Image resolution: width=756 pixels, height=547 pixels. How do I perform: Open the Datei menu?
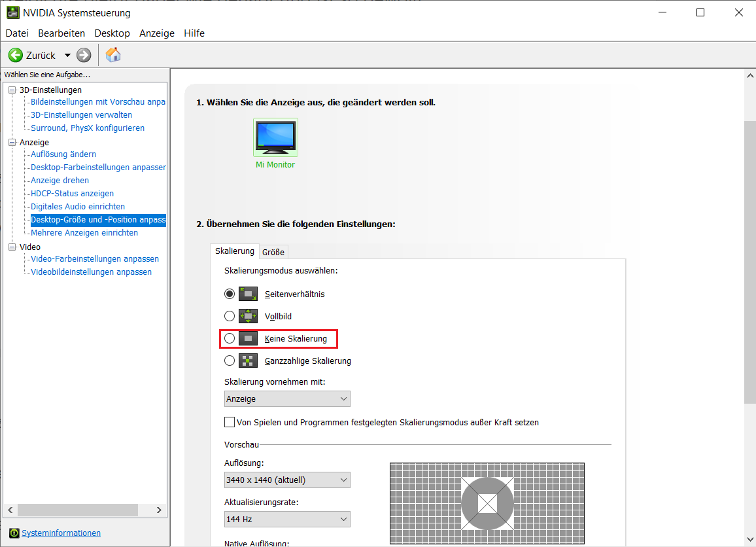[17, 33]
